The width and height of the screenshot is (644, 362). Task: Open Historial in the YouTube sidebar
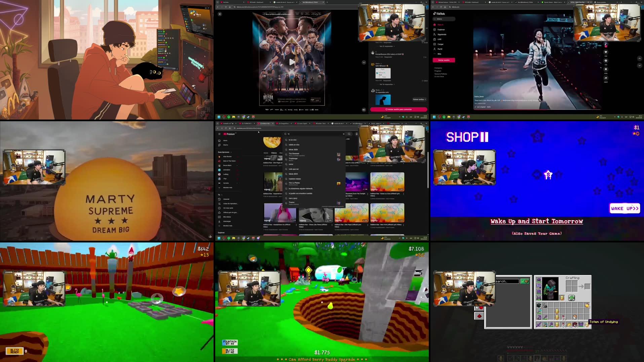pyautogui.click(x=226, y=199)
